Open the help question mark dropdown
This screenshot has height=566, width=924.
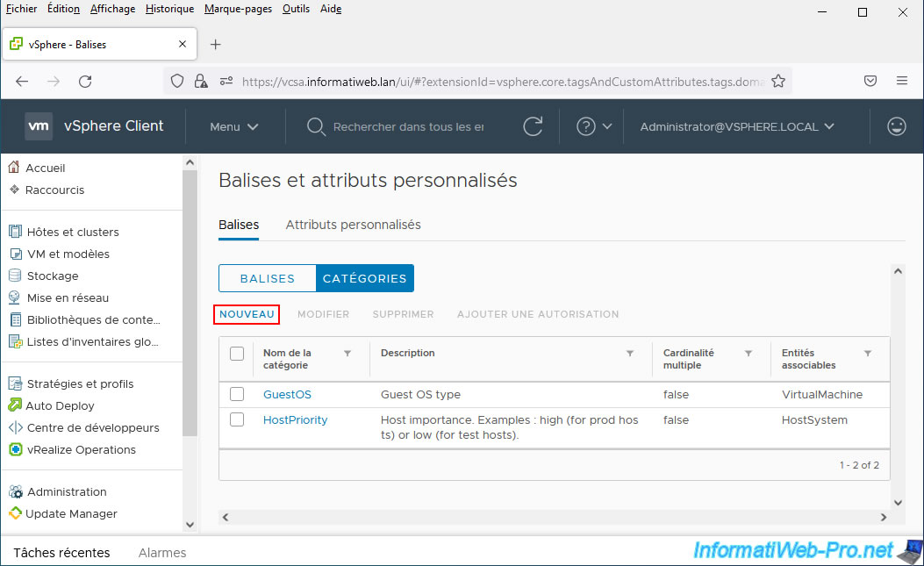pyautogui.click(x=594, y=126)
